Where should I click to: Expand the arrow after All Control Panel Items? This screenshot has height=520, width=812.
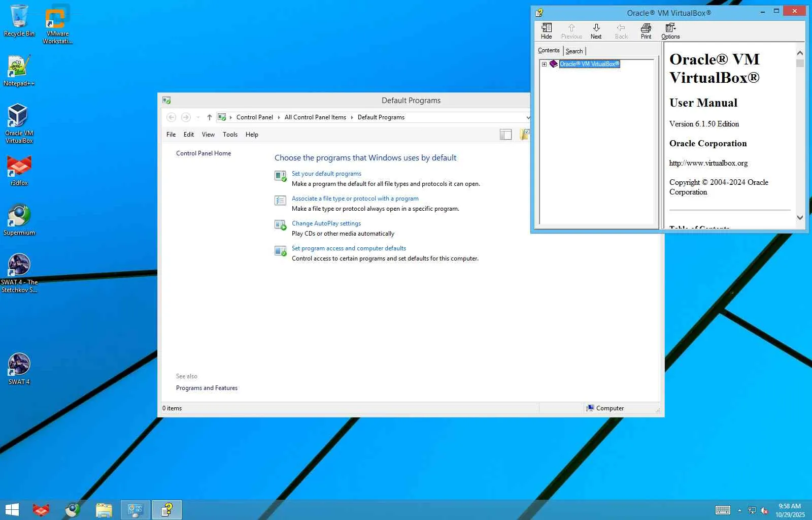352,117
